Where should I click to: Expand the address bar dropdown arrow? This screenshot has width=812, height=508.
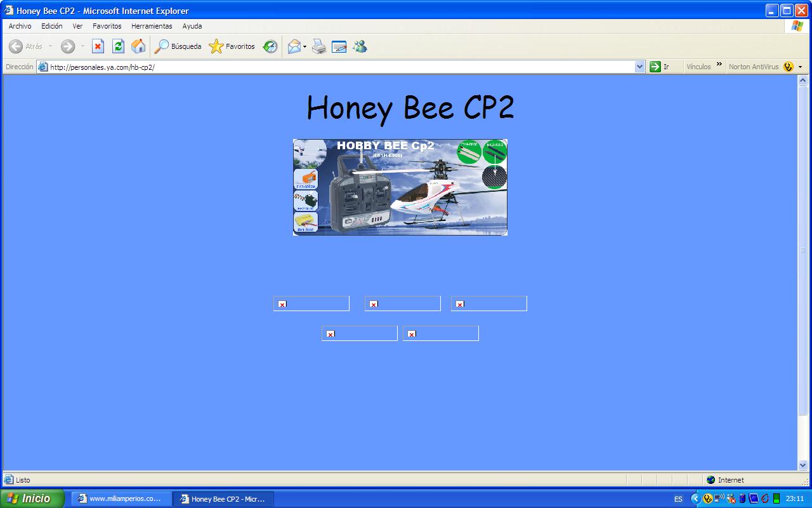tap(639, 67)
